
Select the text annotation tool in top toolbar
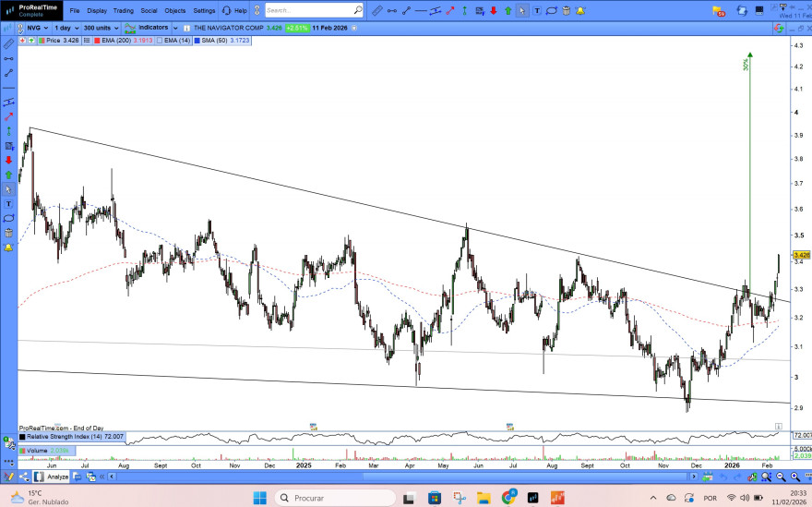tap(536, 11)
